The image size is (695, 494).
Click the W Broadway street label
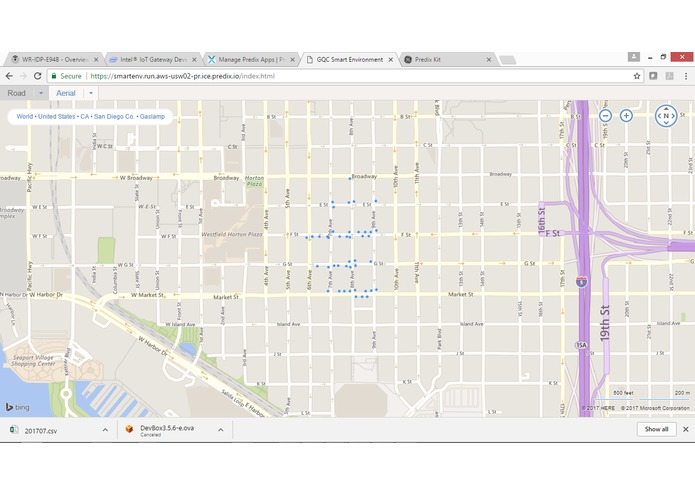click(136, 178)
